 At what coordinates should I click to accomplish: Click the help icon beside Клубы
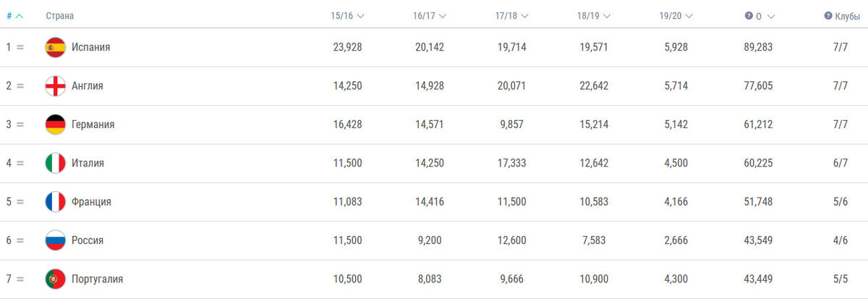(x=827, y=15)
